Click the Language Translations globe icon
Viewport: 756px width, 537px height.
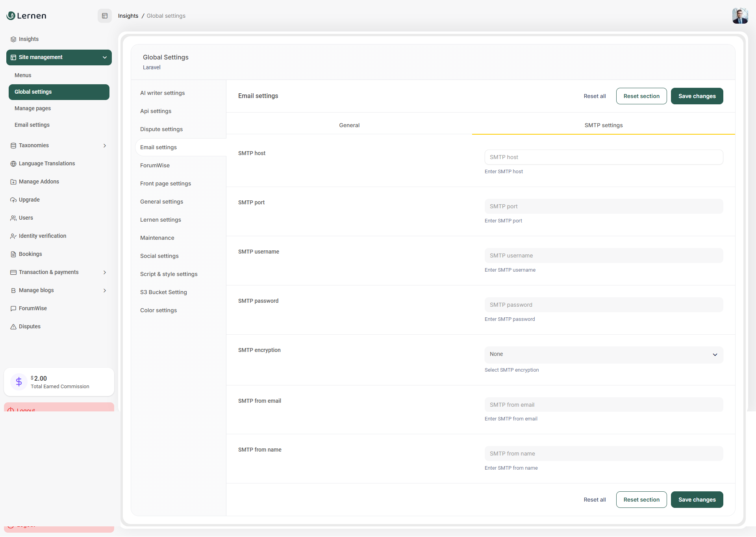[13, 164]
